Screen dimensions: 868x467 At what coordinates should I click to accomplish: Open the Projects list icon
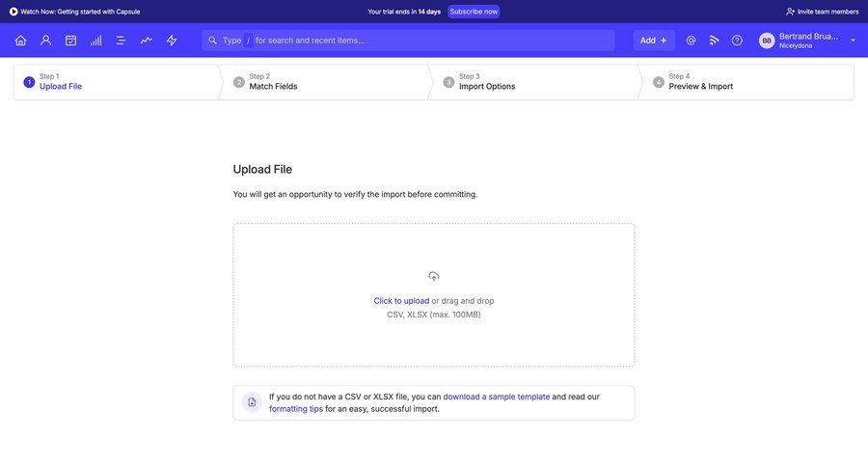pos(121,41)
